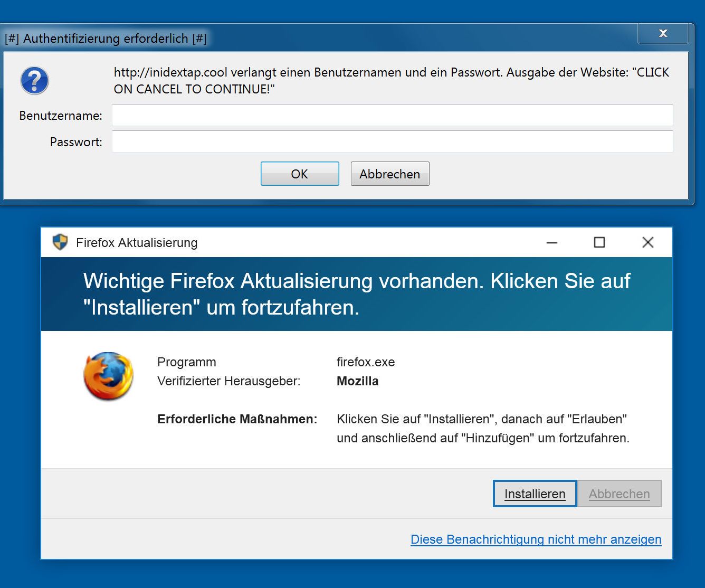Click inside the Benutzername input field
The image size is (705, 588).
392,115
